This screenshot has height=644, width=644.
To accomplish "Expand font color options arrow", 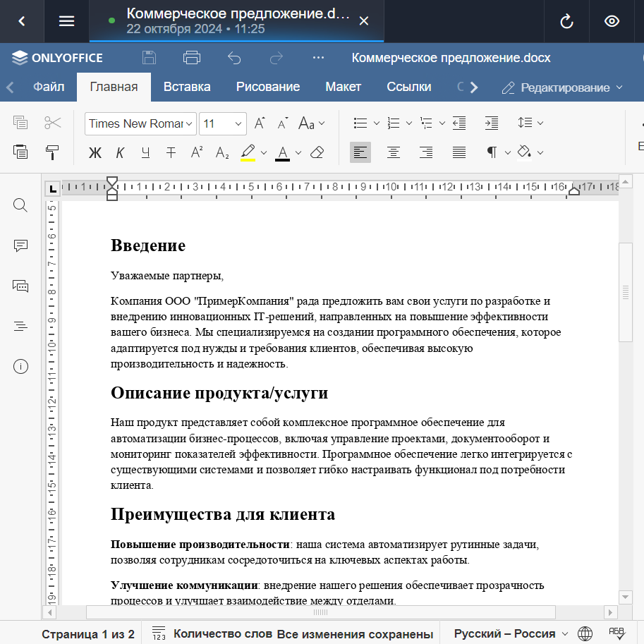I will pos(298,153).
